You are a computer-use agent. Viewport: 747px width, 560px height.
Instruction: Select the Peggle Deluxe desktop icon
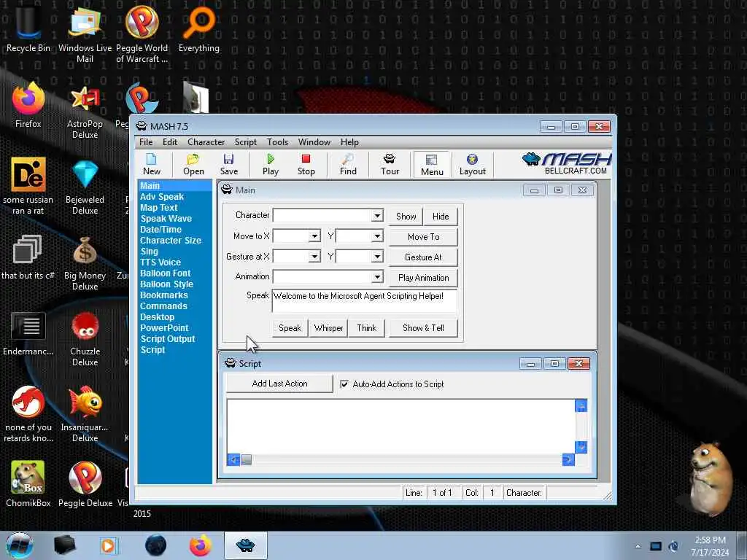point(85,484)
